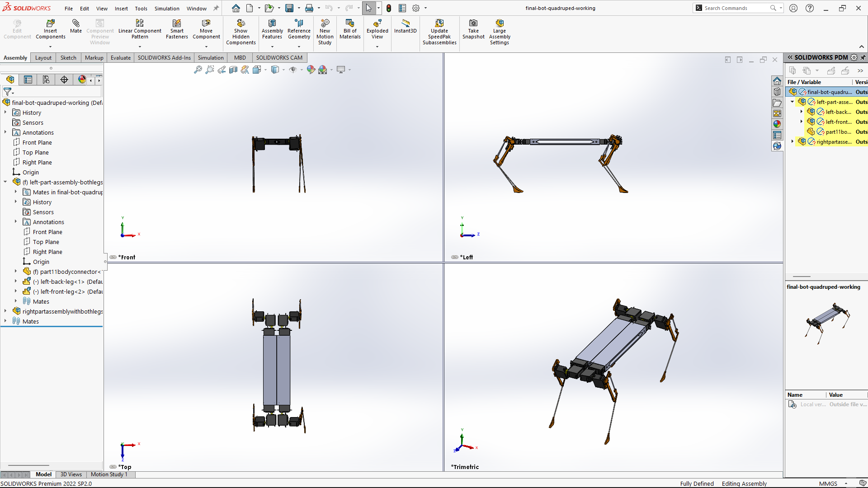Collapse the left-part-assembly-bothlegs tree node
Image resolution: width=868 pixels, height=488 pixels.
tap(5, 182)
